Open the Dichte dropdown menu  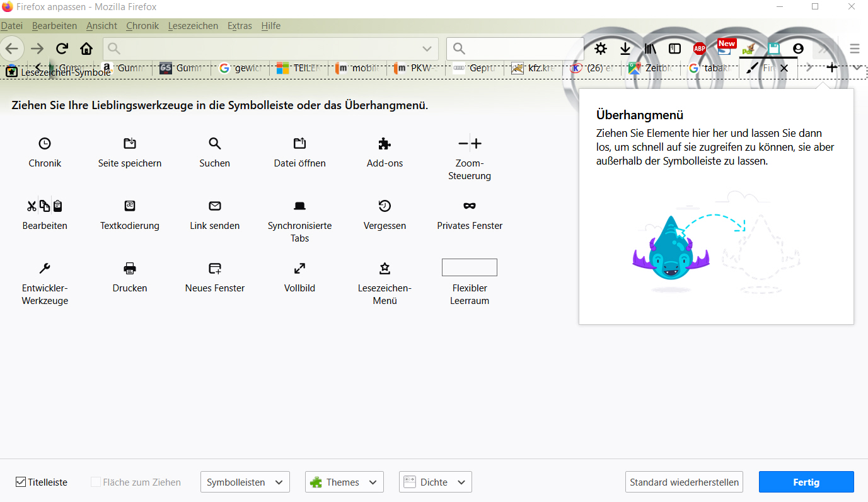(435, 482)
